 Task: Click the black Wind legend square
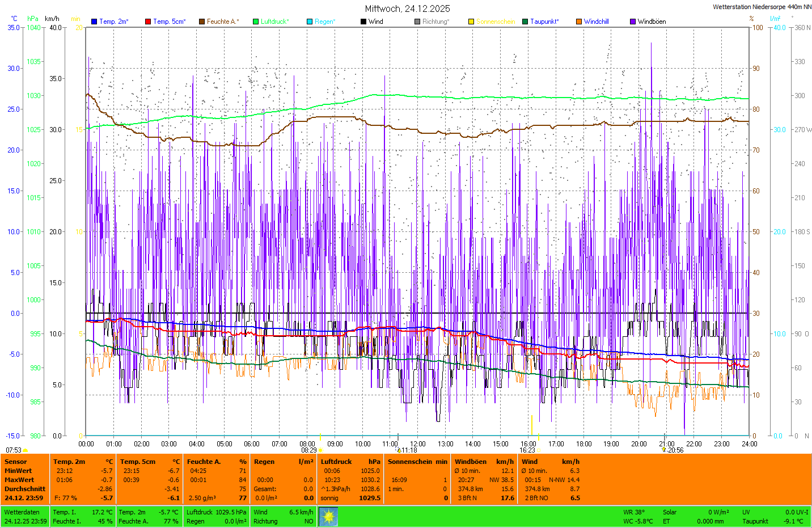(x=363, y=22)
